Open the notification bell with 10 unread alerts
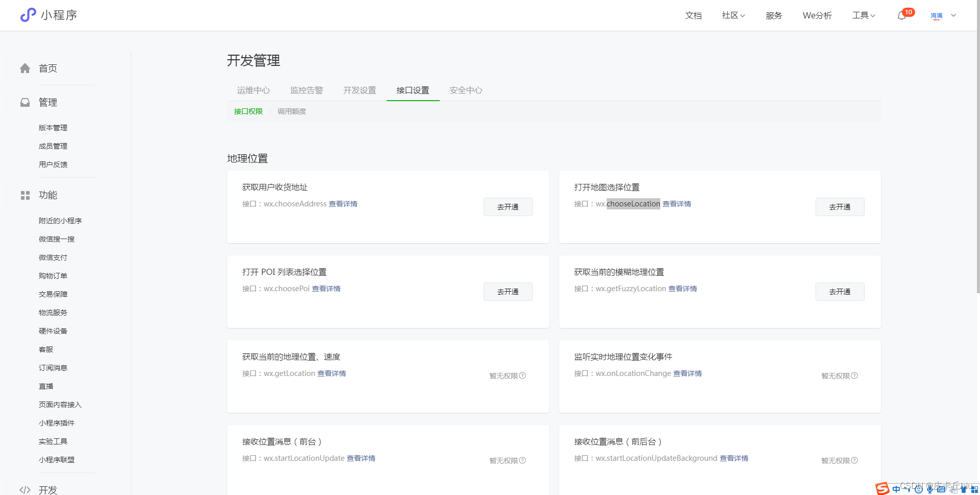The width and height of the screenshot is (980, 495). tap(902, 15)
